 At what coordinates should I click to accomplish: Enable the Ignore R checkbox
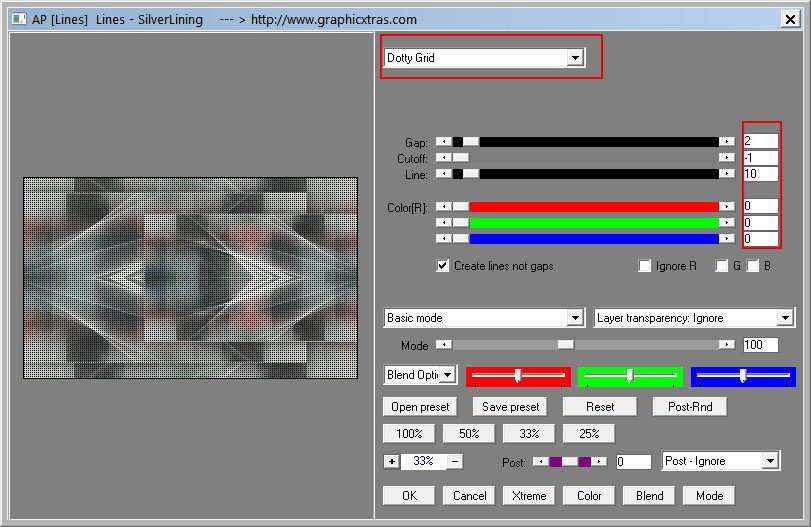(645, 266)
